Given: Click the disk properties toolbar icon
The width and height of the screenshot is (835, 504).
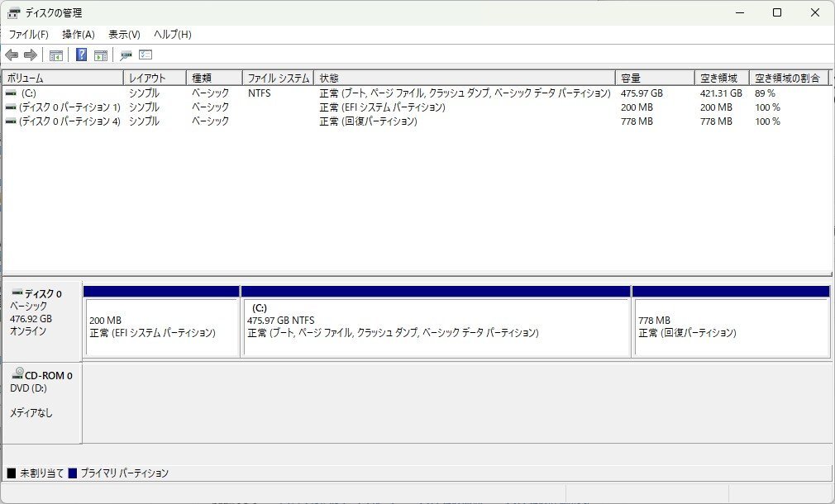Looking at the screenshot, I should point(126,55).
